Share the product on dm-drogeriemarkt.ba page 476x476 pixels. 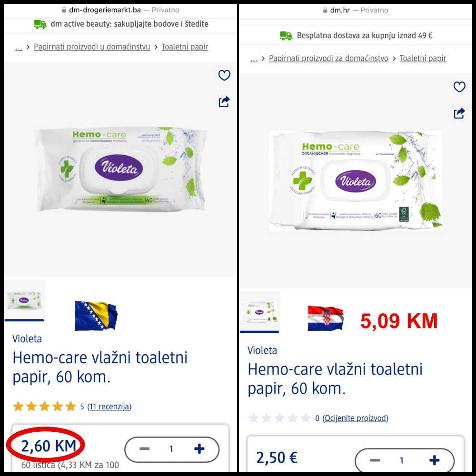coord(224,102)
